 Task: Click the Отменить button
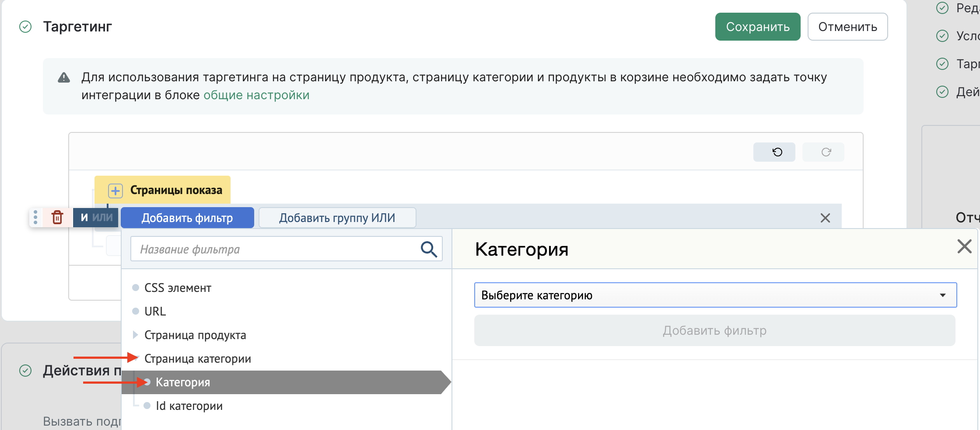pyautogui.click(x=847, y=27)
